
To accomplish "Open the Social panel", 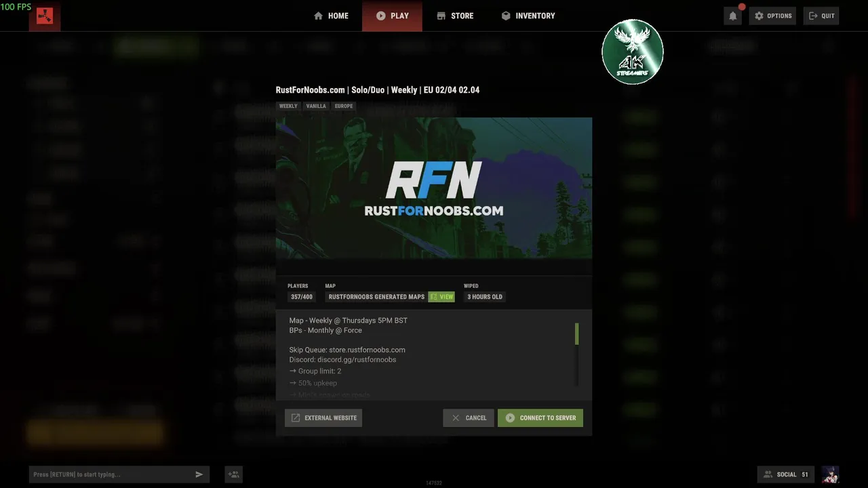I will tap(785, 474).
